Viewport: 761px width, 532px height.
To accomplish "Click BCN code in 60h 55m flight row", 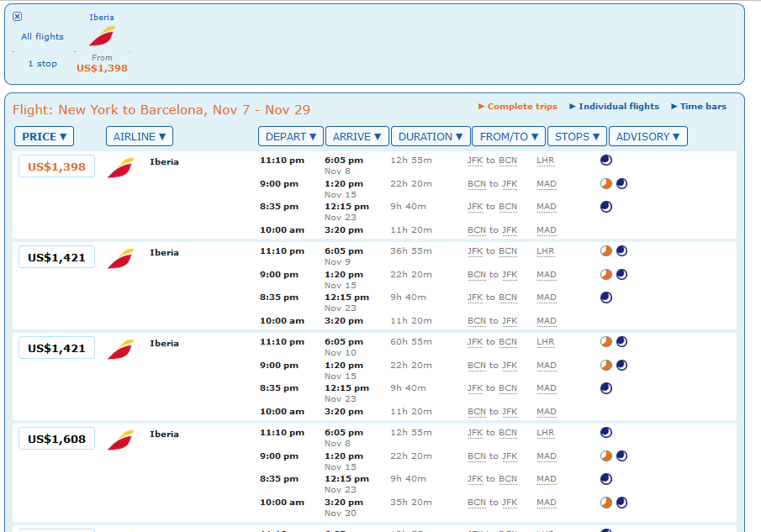I will point(508,342).
